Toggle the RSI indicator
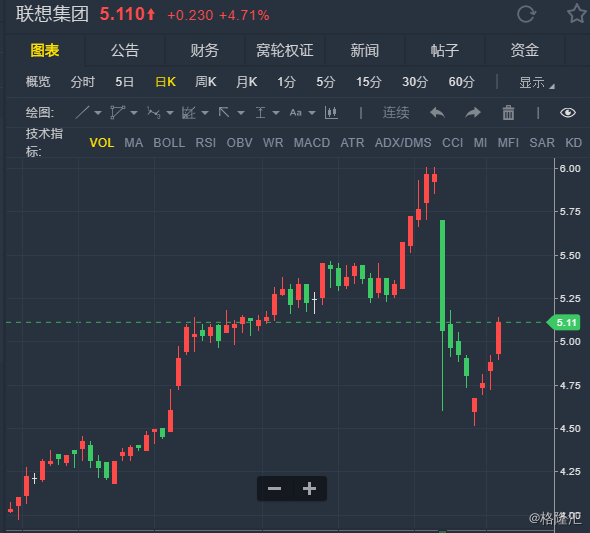Screen dimensions: 590x533 click(205, 143)
